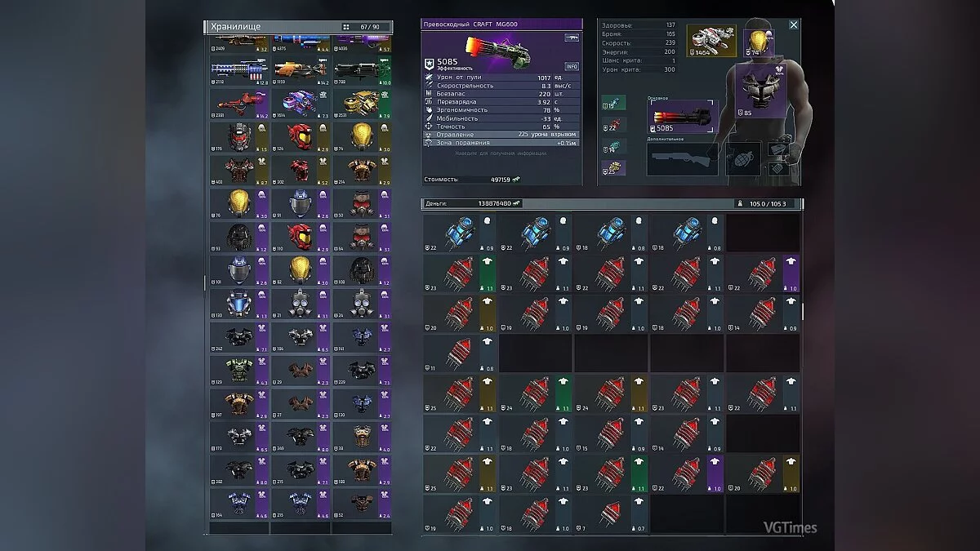Screen dimensions: 980x551
Task: Select the equipped drone slot 1404
Action: [x=710, y=40]
